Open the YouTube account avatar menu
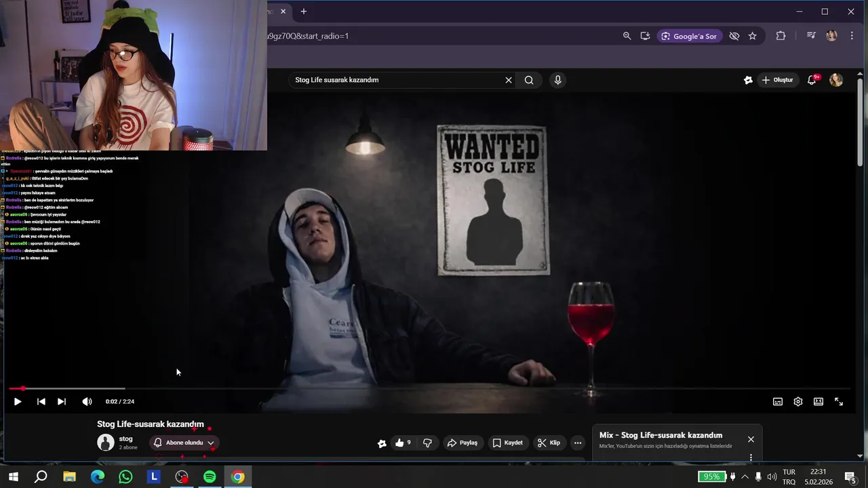 pyautogui.click(x=836, y=80)
